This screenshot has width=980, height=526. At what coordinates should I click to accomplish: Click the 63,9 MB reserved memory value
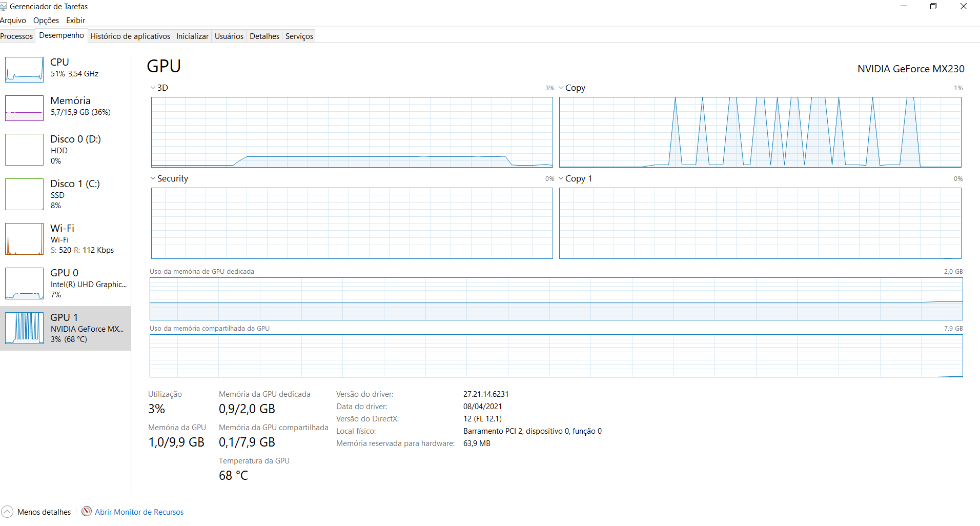coord(477,443)
